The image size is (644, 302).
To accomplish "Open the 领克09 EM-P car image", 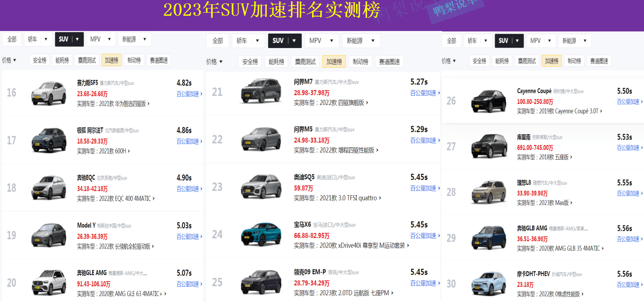I will point(261,282).
